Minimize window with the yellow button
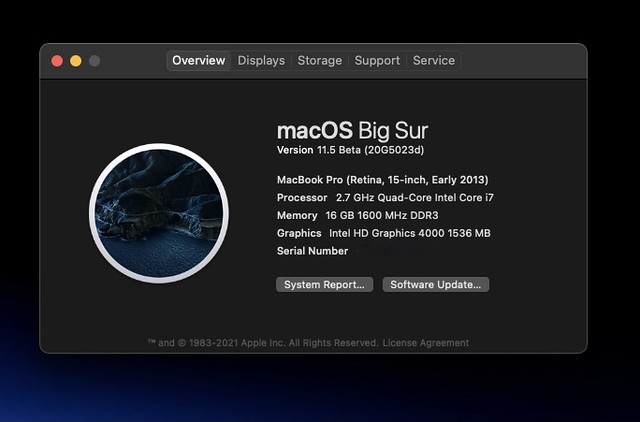The width and height of the screenshot is (640, 422). (76, 61)
